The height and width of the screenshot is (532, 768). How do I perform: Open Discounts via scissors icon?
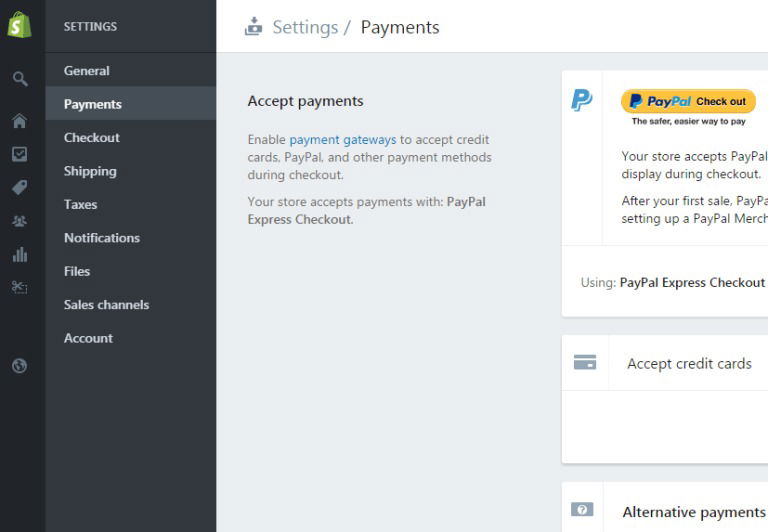point(20,287)
